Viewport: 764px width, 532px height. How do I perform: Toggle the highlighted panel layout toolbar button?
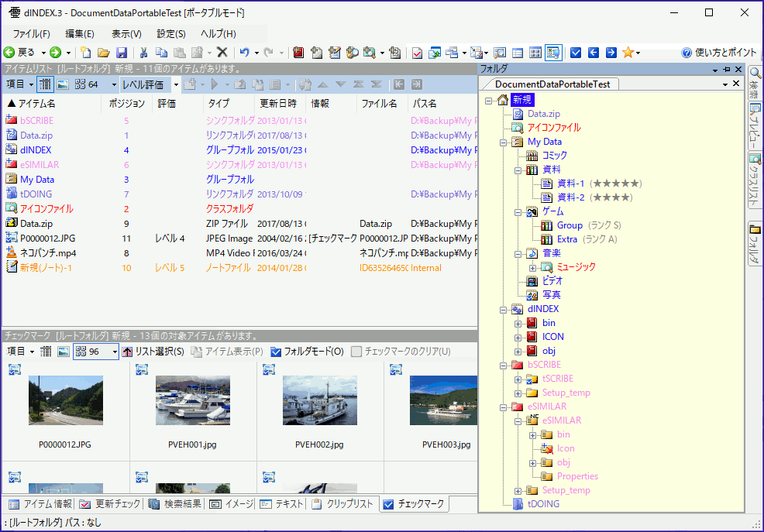[x=553, y=53]
